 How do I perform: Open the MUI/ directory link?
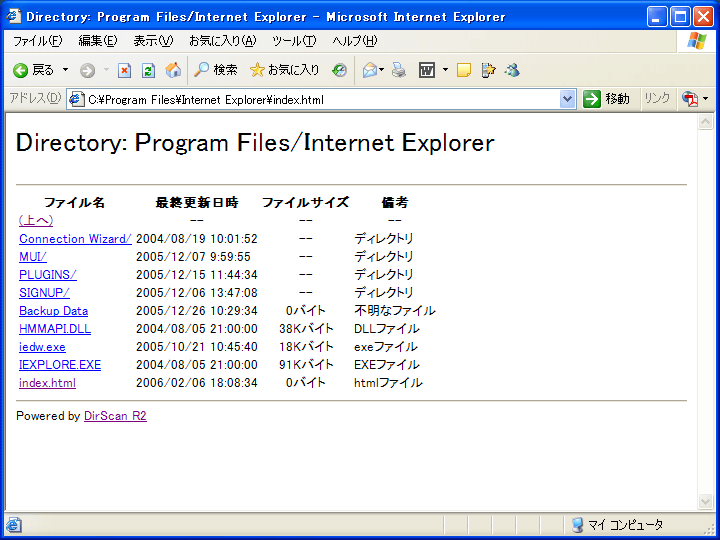pyautogui.click(x=33, y=257)
